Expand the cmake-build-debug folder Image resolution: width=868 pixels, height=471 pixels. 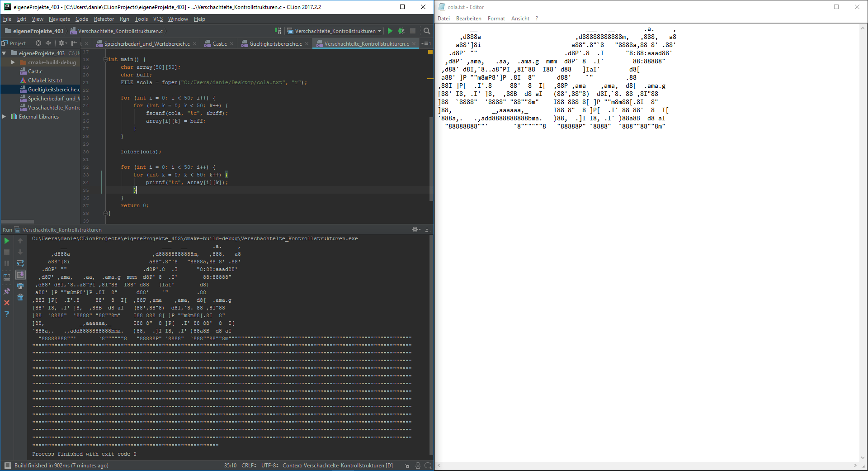(x=13, y=62)
